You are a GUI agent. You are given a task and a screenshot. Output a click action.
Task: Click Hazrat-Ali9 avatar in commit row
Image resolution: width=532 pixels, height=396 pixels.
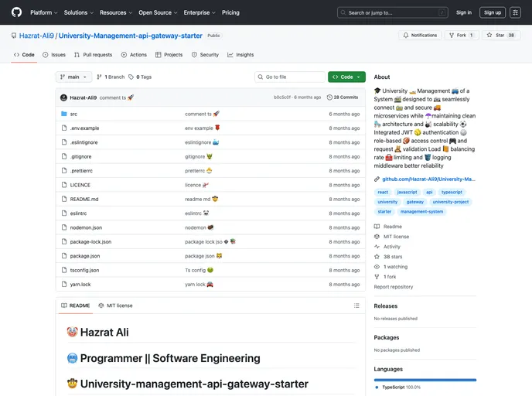pyautogui.click(x=63, y=97)
